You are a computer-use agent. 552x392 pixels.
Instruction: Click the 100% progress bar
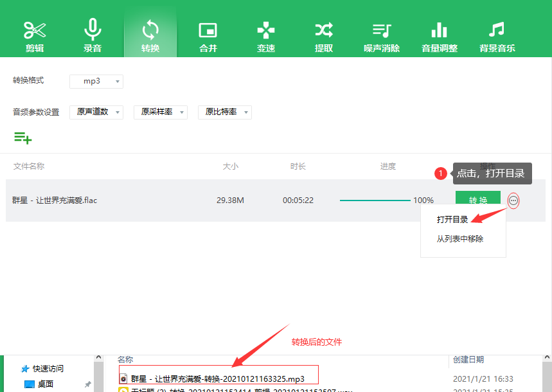(x=375, y=200)
